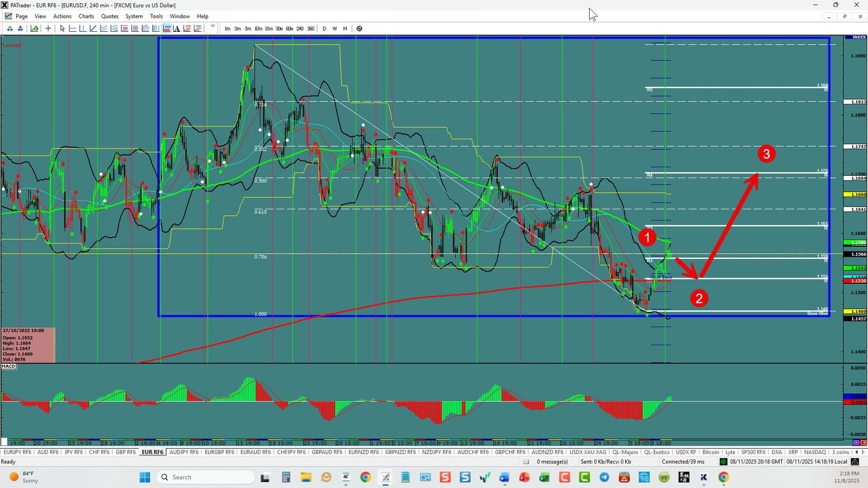868x488 pixels.
Task: Click the messages envelope icon in status bar
Action: [526, 461]
